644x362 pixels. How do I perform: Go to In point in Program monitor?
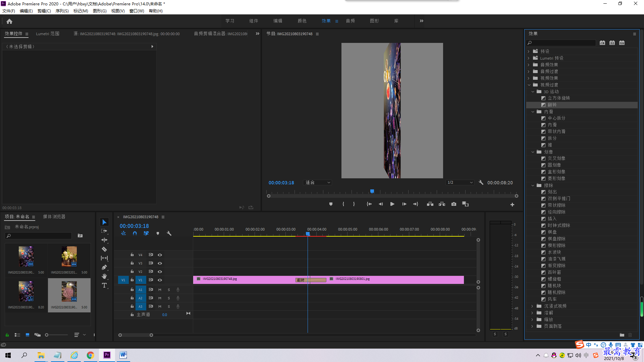369,204
